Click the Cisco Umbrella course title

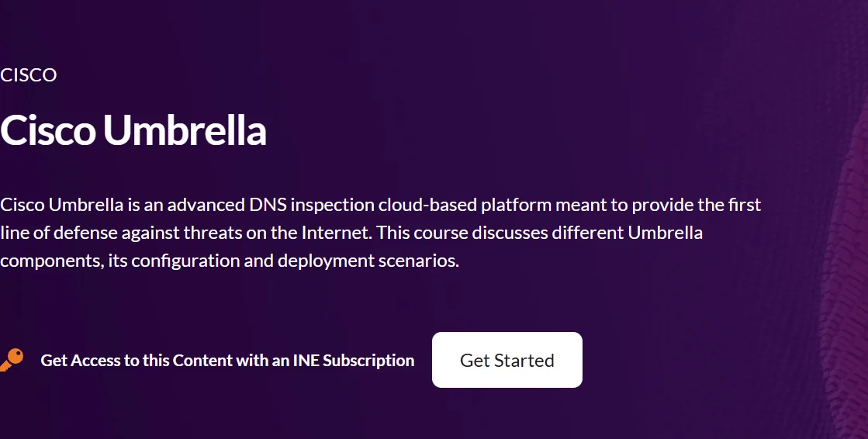(133, 130)
